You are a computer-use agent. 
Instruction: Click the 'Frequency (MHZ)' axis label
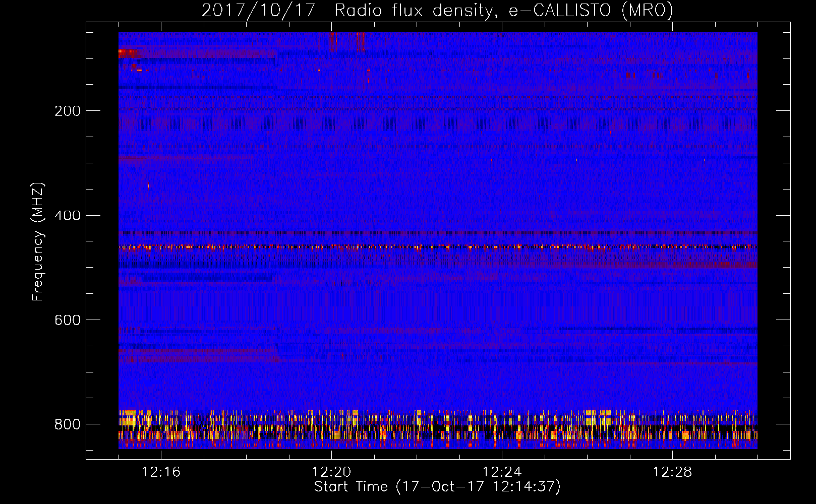pos(38,241)
